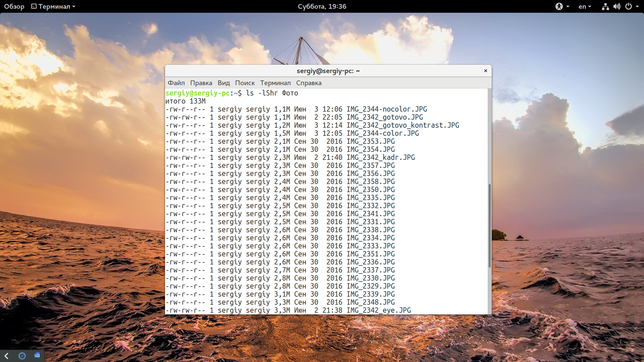Viewport: 644px width, 362px height.
Task: Open the Файл menu
Action: (176, 83)
